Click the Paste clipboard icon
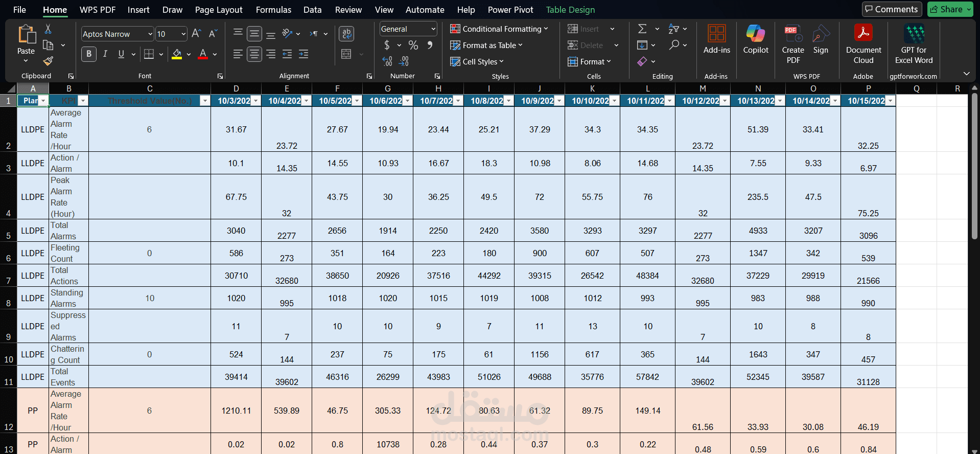 click(26, 34)
